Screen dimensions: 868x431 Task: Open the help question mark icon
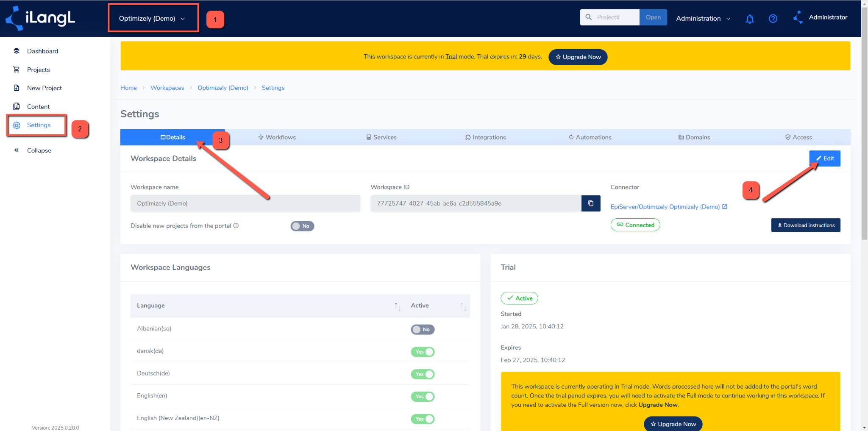[773, 19]
